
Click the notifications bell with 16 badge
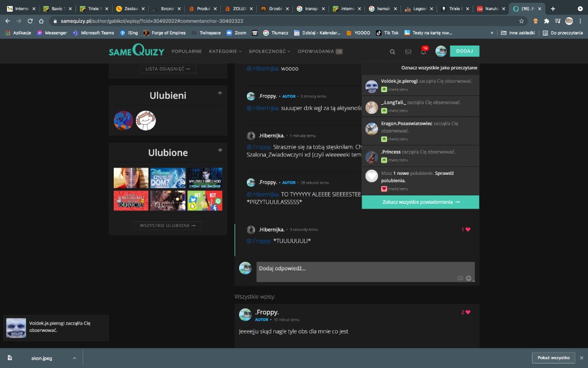click(423, 52)
